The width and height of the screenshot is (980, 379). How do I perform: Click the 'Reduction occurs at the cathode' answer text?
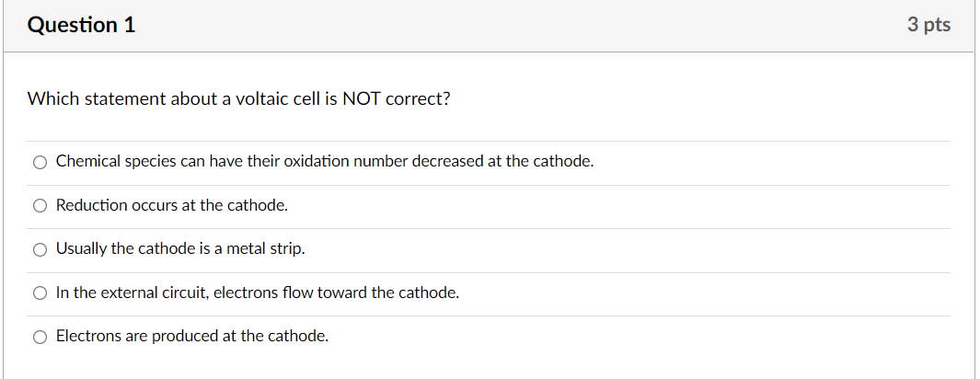pos(172,205)
